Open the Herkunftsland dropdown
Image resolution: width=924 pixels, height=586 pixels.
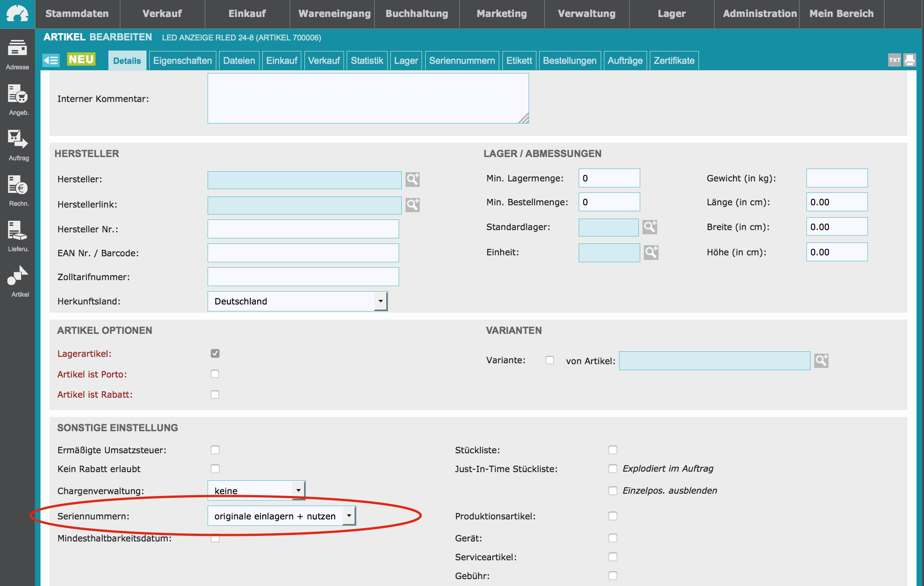(298, 301)
